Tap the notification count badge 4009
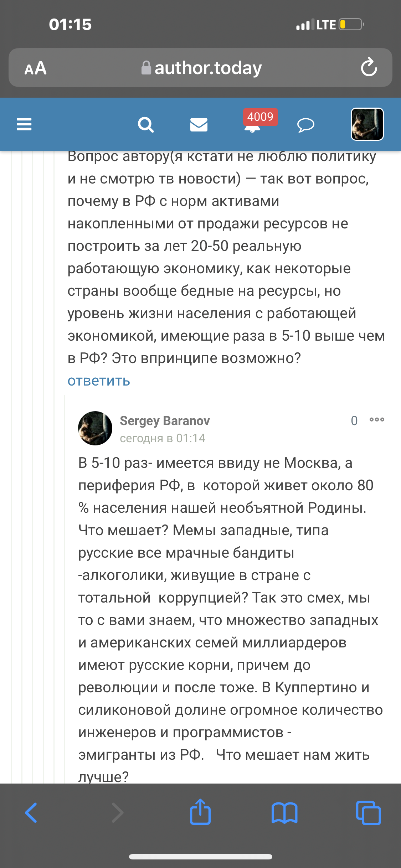 point(260,117)
